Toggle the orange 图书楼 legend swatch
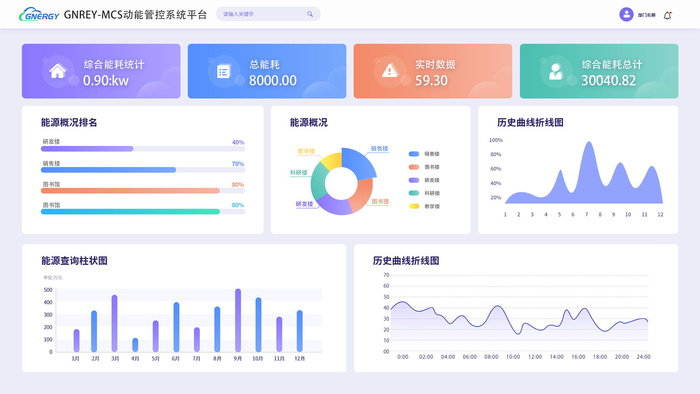700x394 pixels. 414,167
